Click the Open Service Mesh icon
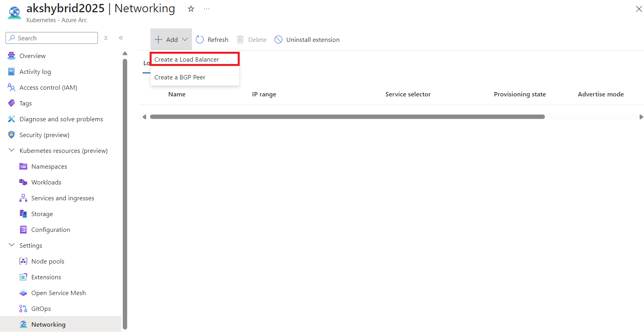644x333 pixels. (x=23, y=293)
